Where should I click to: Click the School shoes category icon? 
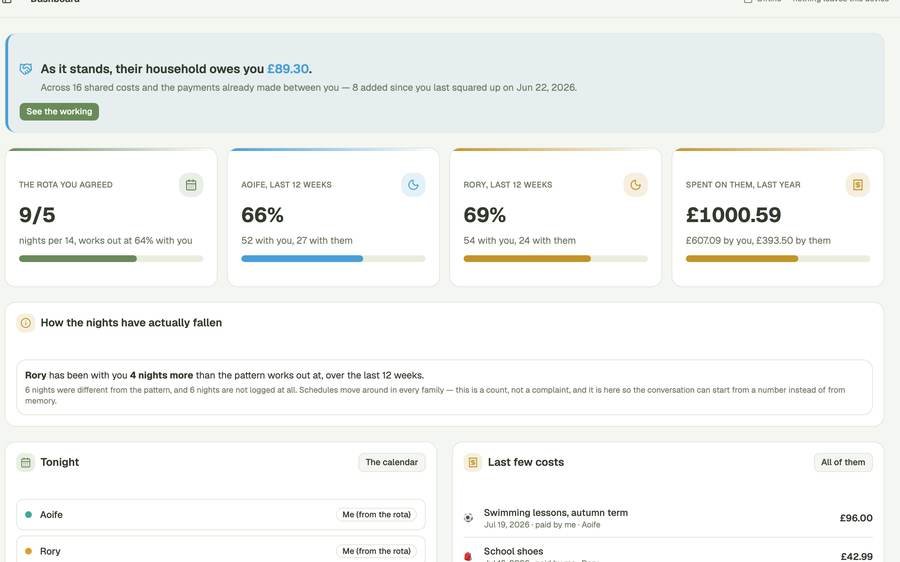coord(468,556)
